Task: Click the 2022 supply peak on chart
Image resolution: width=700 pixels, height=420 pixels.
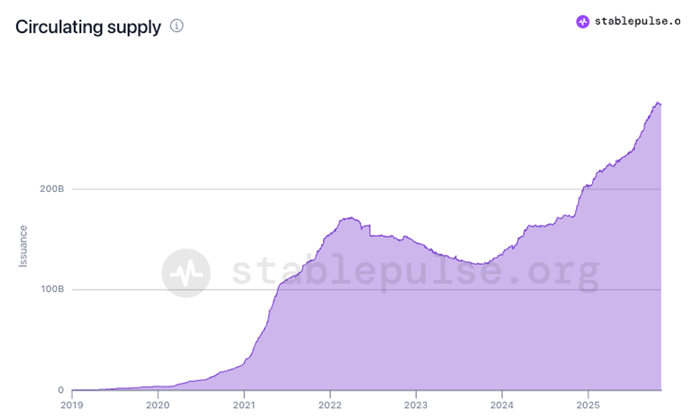Action: point(349,217)
